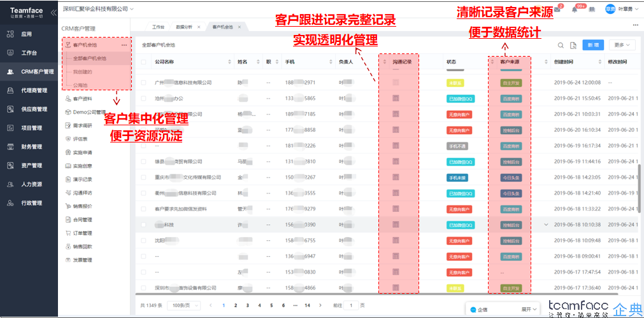Check the 雄县 商贸有限公司 row checkbox

(x=143, y=162)
